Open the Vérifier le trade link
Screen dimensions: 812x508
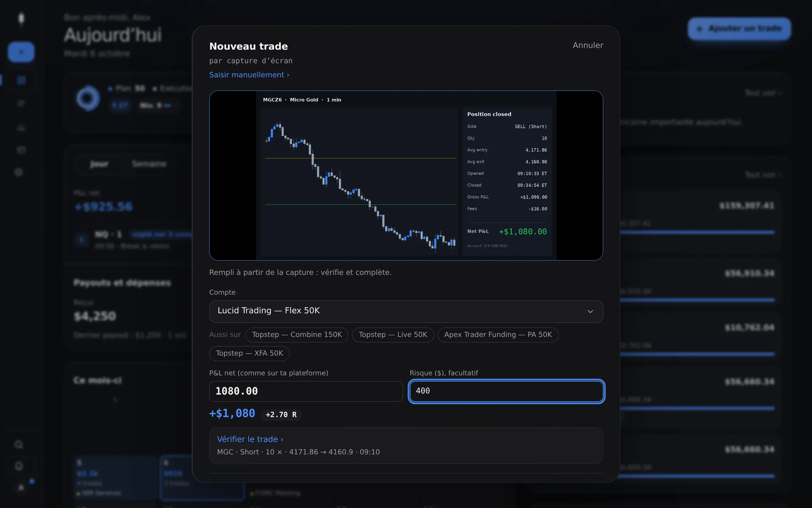[250, 439]
